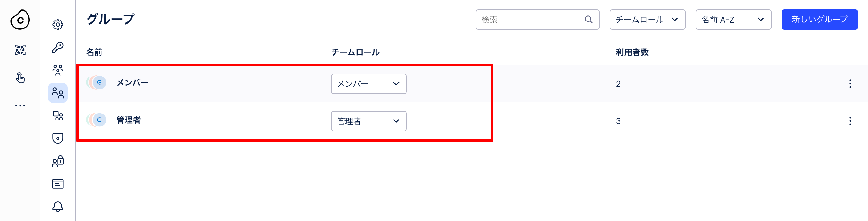Open the メンバー team role dropdown
The width and height of the screenshot is (868, 221).
coord(369,83)
